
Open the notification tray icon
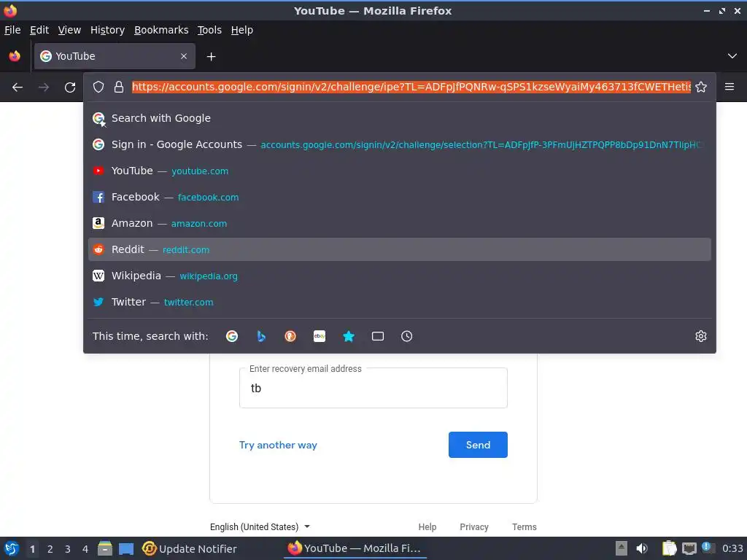pos(708,548)
